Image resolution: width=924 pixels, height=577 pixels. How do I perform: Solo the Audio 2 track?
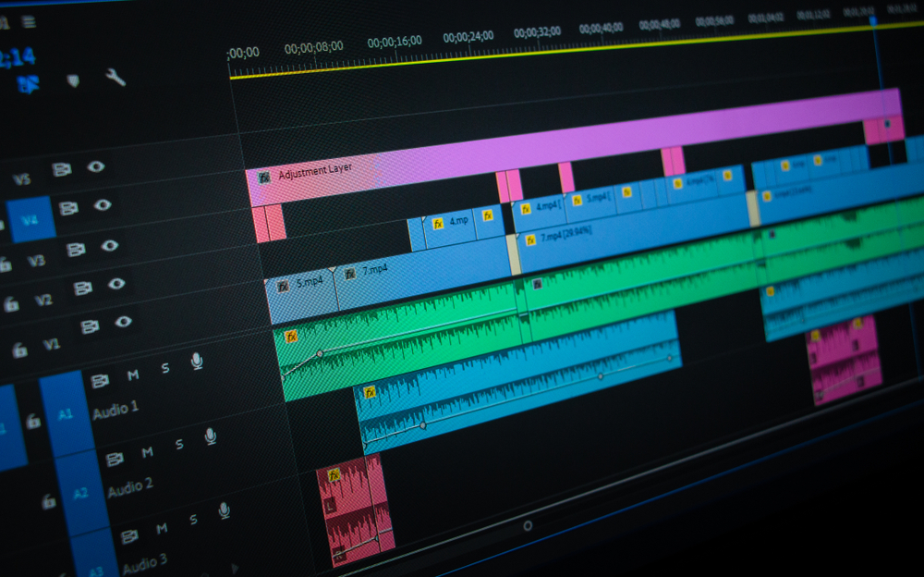179,444
